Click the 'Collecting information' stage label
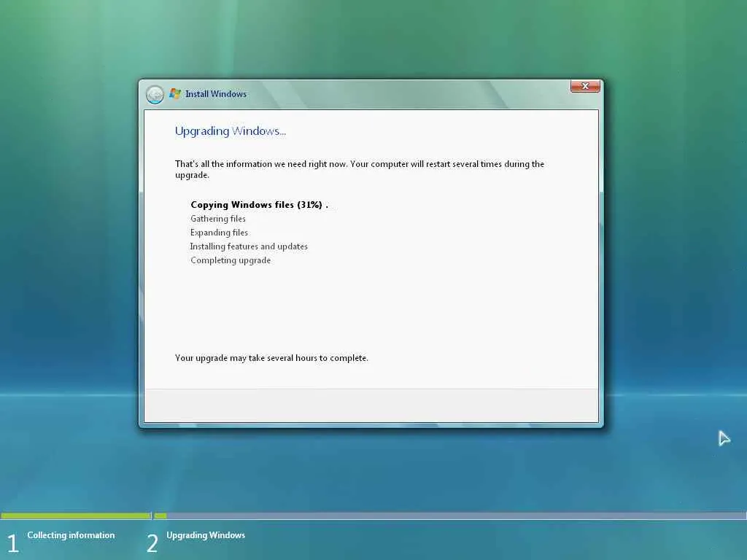Screen dimensions: 747x560 pos(71,535)
